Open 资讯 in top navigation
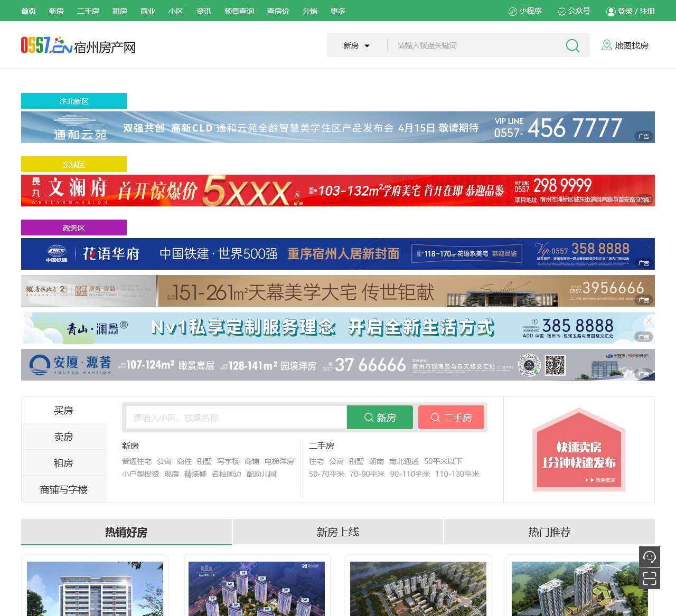 coord(204,11)
